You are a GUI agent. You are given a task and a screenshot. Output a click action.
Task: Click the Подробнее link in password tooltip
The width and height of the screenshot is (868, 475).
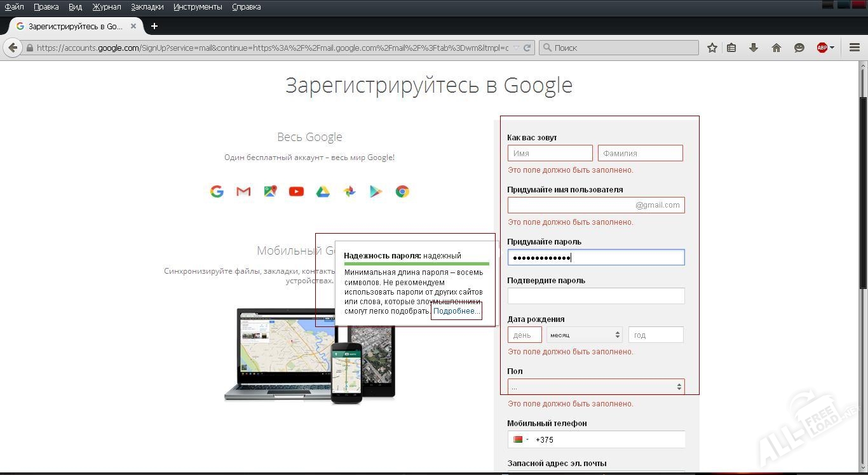point(456,311)
